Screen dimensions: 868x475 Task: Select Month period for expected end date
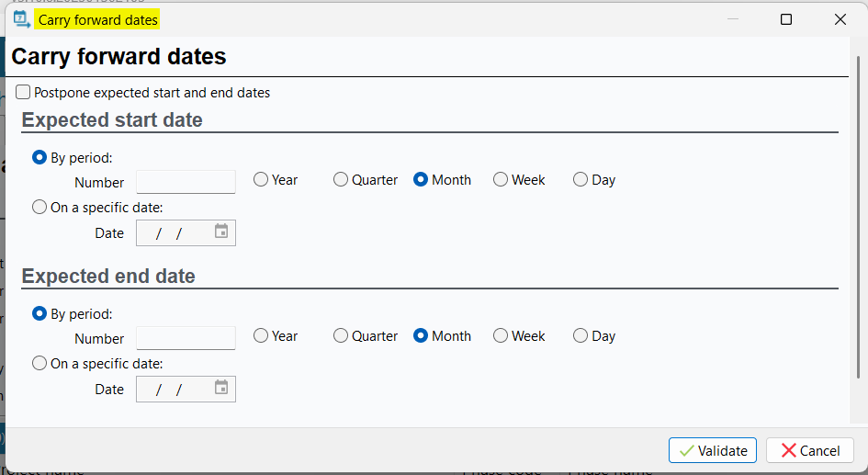click(x=421, y=336)
